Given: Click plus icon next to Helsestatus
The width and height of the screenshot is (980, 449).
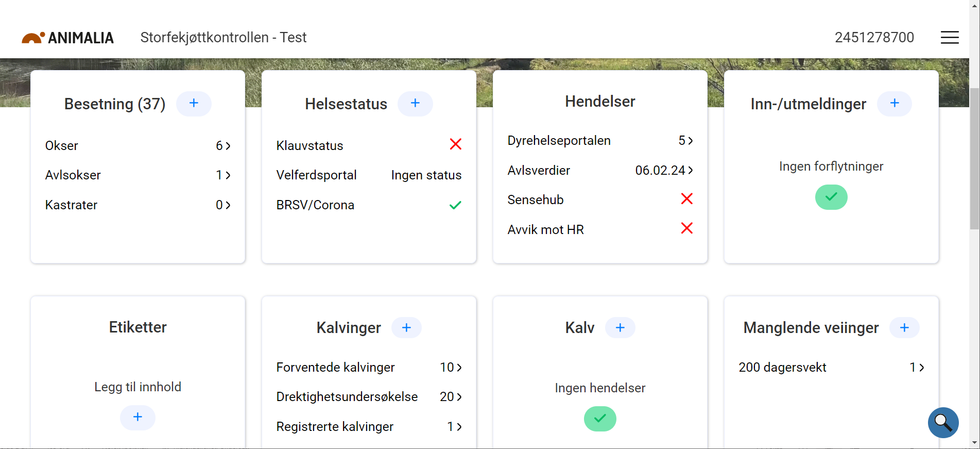Looking at the screenshot, I should tap(415, 104).
